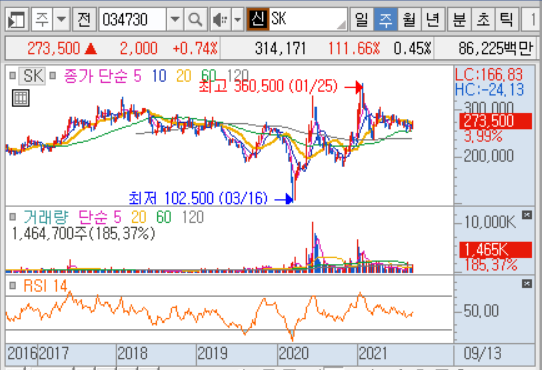542x370 pixels.
Task: Expand the stock code history dropdown
Action: tap(175, 20)
